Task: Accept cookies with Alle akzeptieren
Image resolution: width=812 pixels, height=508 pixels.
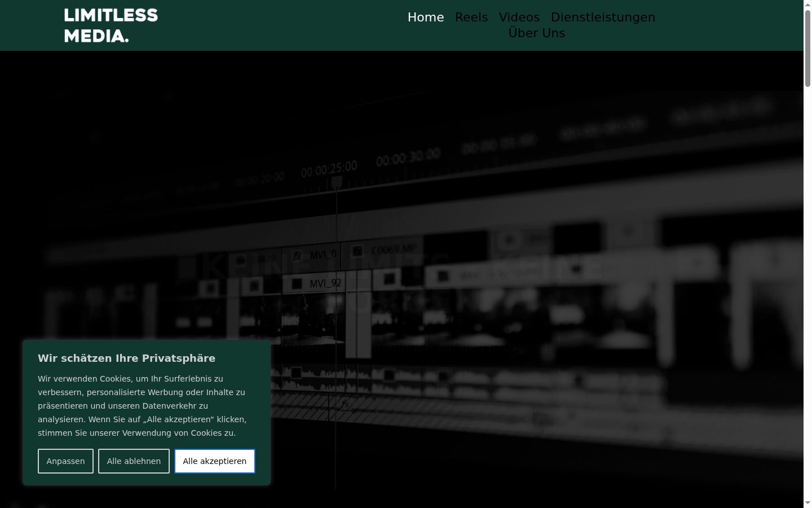Action: pos(215,461)
